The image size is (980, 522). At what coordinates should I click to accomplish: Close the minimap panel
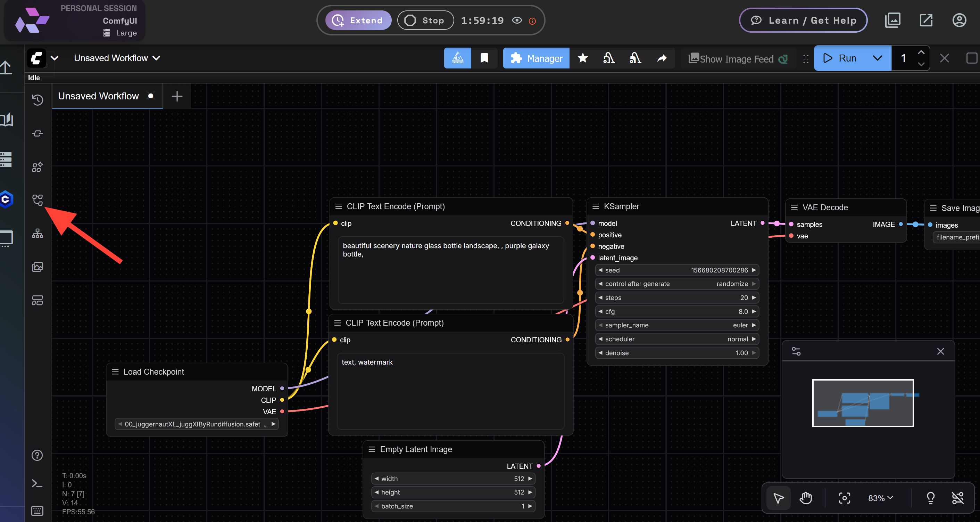tap(941, 351)
